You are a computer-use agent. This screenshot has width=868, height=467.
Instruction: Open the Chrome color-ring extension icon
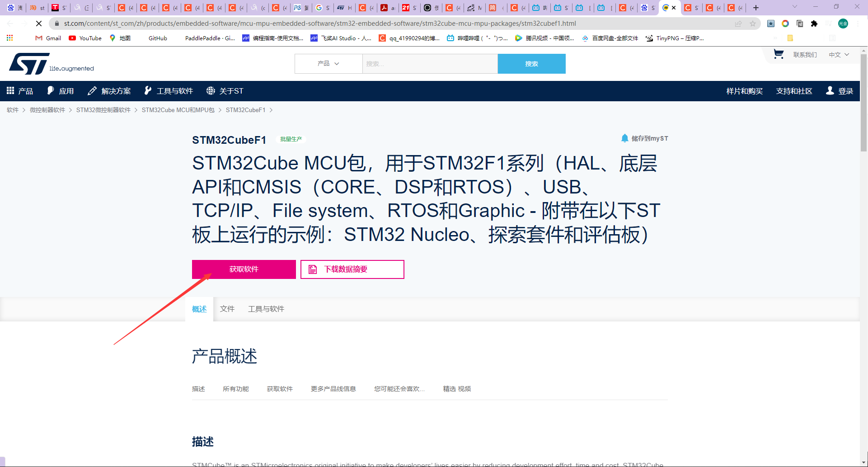coord(785,24)
